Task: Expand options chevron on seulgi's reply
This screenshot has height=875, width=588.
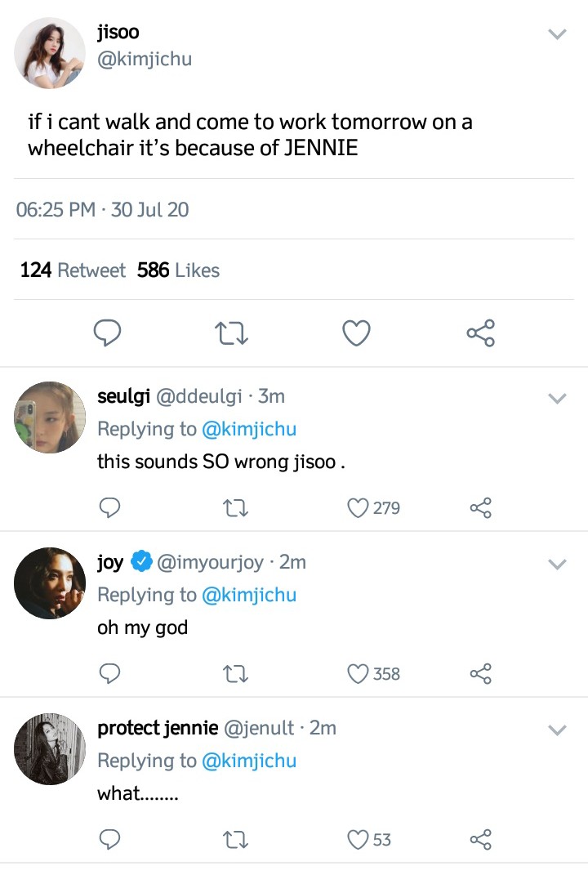Action: point(557,399)
